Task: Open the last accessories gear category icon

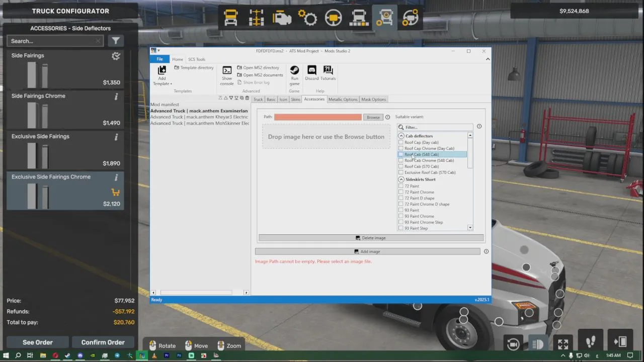Action: pos(410,18)
